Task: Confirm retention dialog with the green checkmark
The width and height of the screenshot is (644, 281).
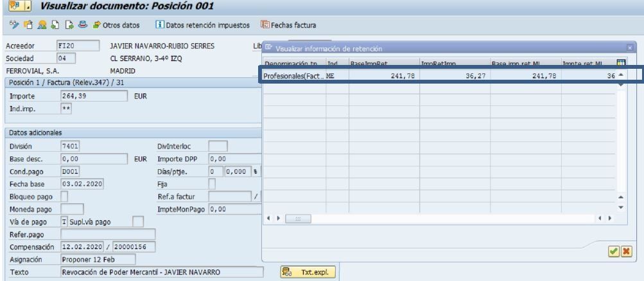Action: [x=614, y=251]
